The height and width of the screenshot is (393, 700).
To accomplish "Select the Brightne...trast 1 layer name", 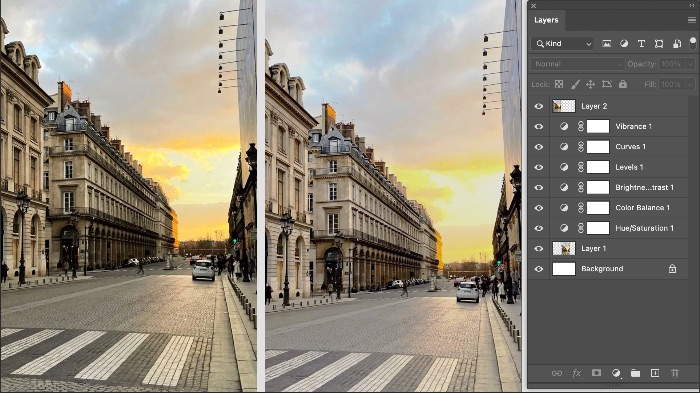I will (645, 188).
